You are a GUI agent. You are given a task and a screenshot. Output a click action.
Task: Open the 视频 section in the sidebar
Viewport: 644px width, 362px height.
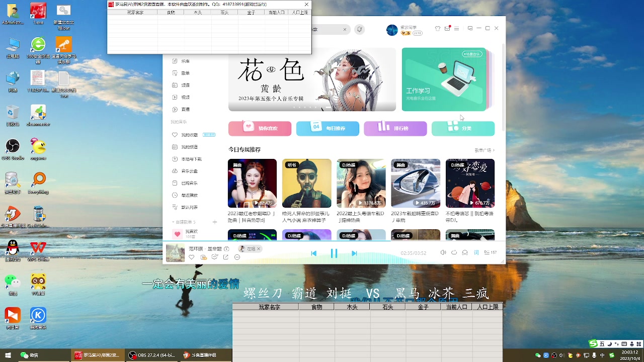click(x=185, y=97)
